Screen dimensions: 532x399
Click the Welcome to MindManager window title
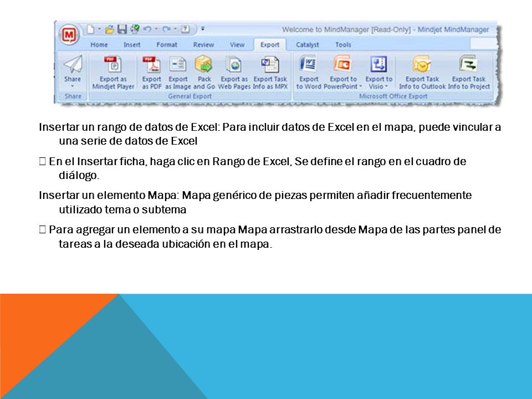[385, 30]
